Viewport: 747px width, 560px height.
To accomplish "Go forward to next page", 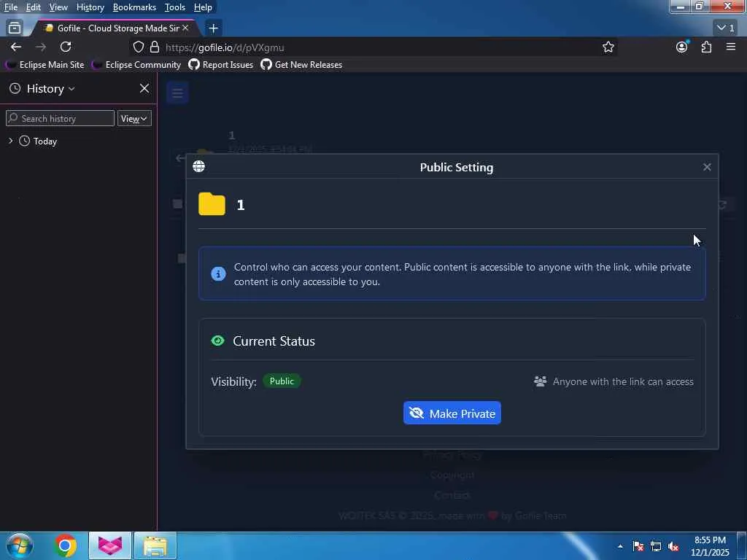I will (x=41, y=47).
